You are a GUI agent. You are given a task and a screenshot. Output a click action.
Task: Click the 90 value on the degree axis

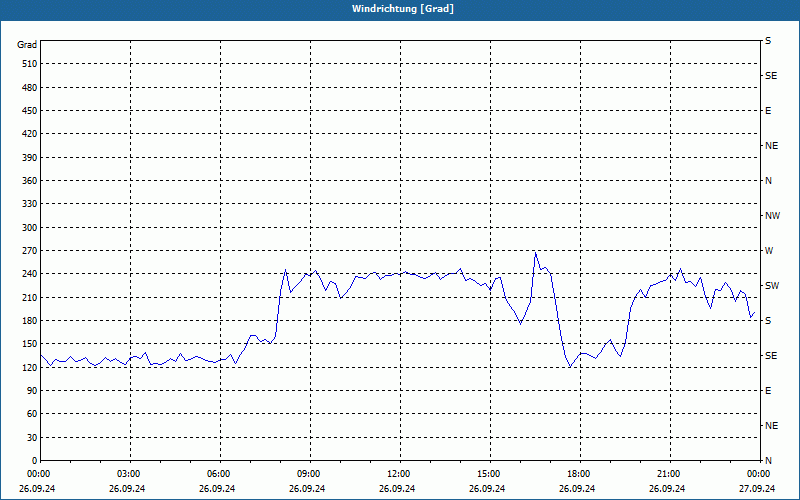pyautogui.click(x=32, y=391)
